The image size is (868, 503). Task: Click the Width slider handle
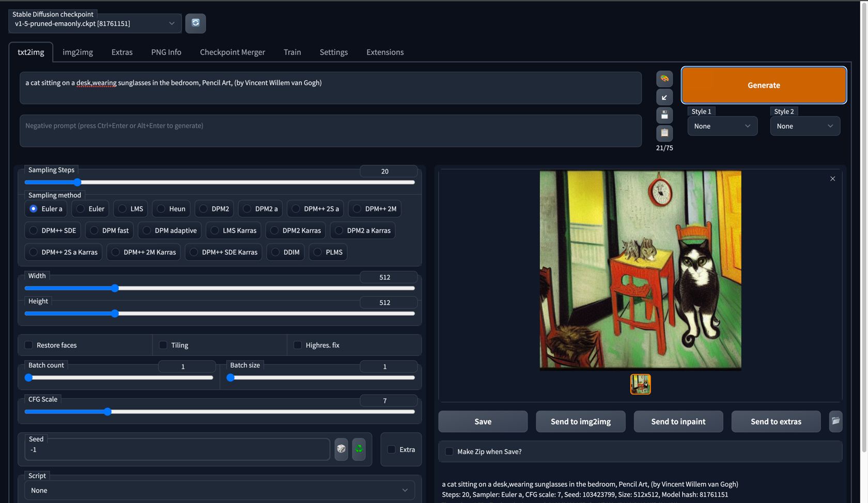[115, 288]
